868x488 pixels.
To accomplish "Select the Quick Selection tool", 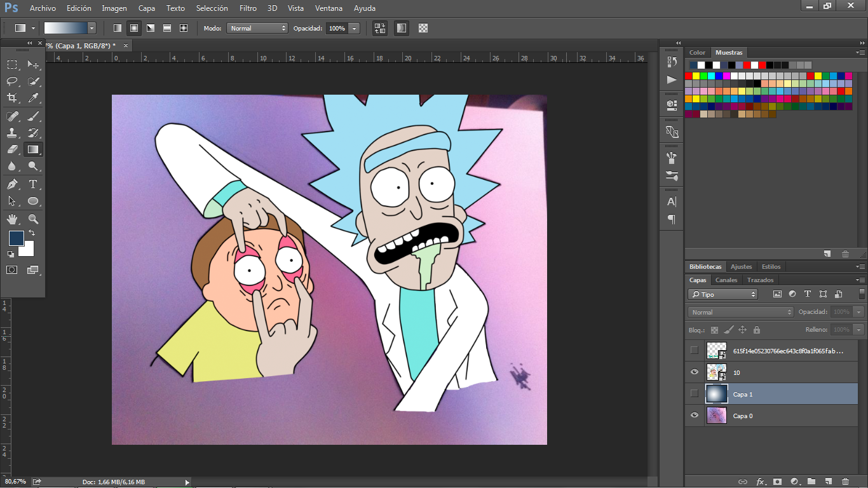I will (x=33, y=81).
